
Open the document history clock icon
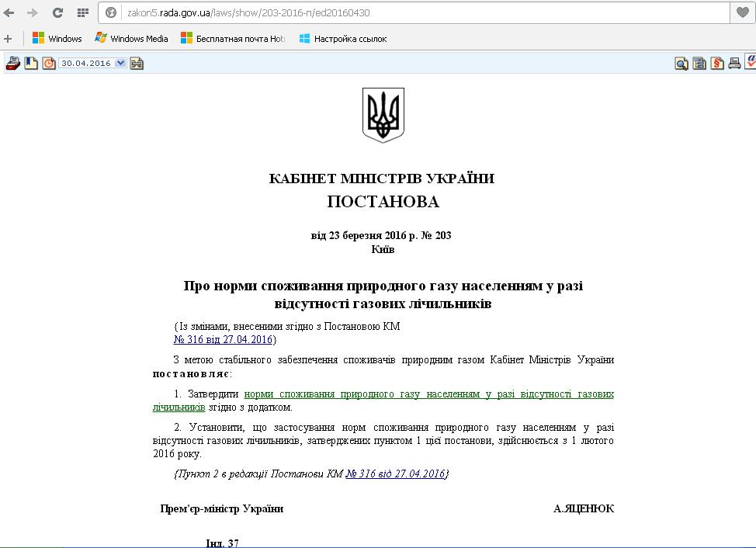pos(49,64)
